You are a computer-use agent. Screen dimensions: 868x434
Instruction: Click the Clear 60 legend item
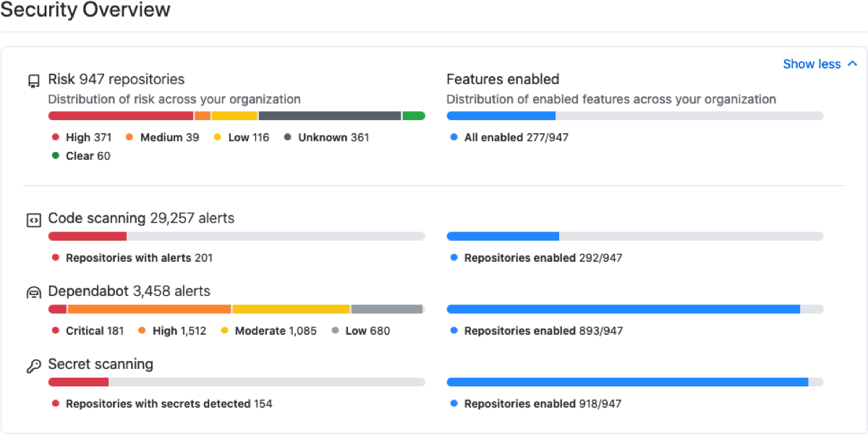[x=81, y=156]
